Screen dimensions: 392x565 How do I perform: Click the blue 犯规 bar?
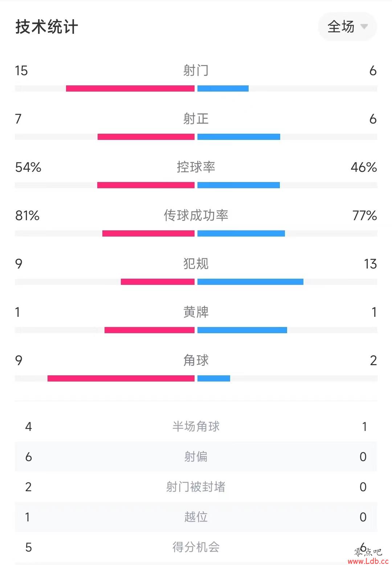pyautogui.click(x=250, y=282)
